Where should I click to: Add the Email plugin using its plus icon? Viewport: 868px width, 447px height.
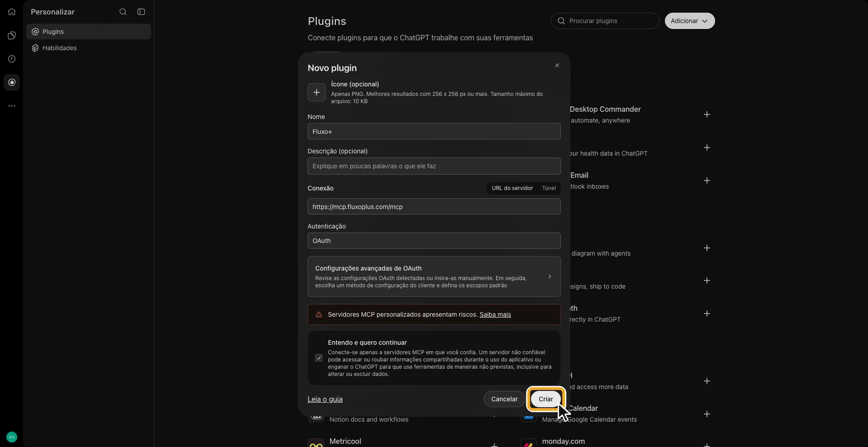click(x=707, y=181)
